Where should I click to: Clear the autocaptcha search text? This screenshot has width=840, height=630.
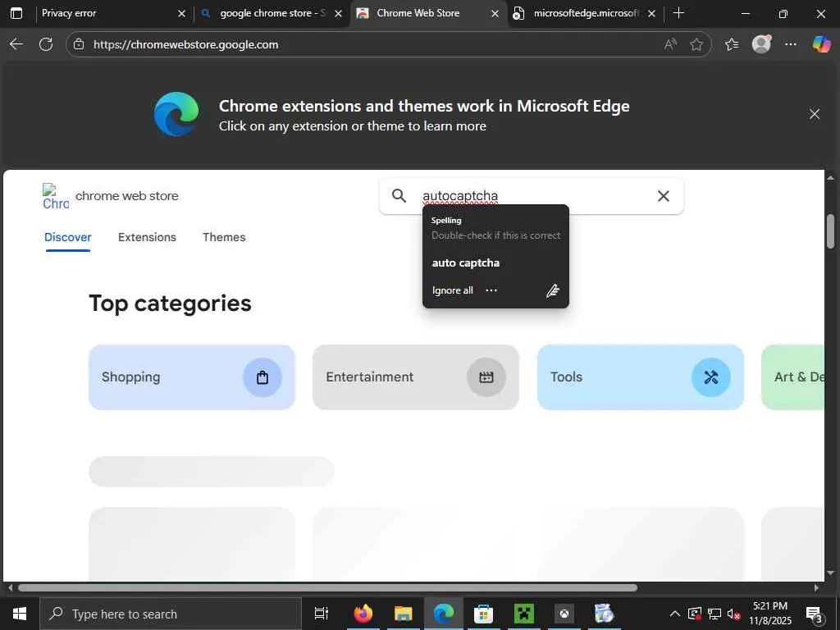[663, 196]
